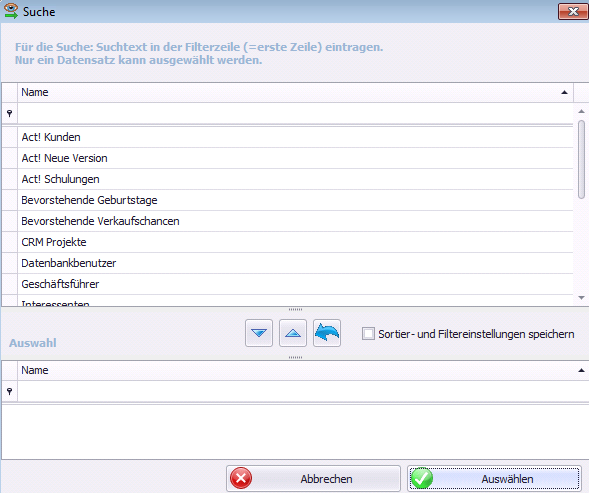Viewport: 589px width, 493px height.
Task: Select the Geschäftsführer row
Action: pyautogui.click(x=295, y=284)
